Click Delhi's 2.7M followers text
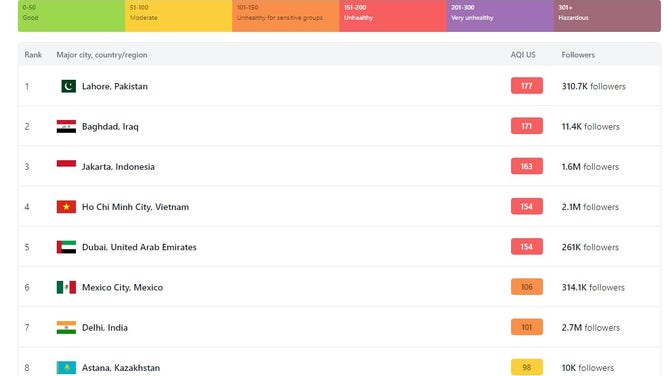This screenshot has width=668, height=376. [590, 328]
